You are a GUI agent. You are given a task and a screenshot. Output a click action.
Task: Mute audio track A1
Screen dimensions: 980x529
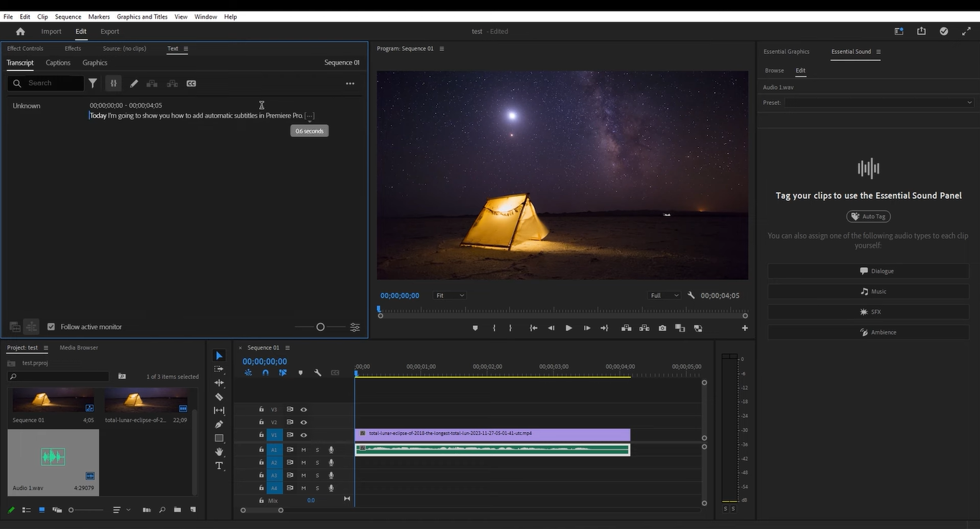(x=304, y=450)
